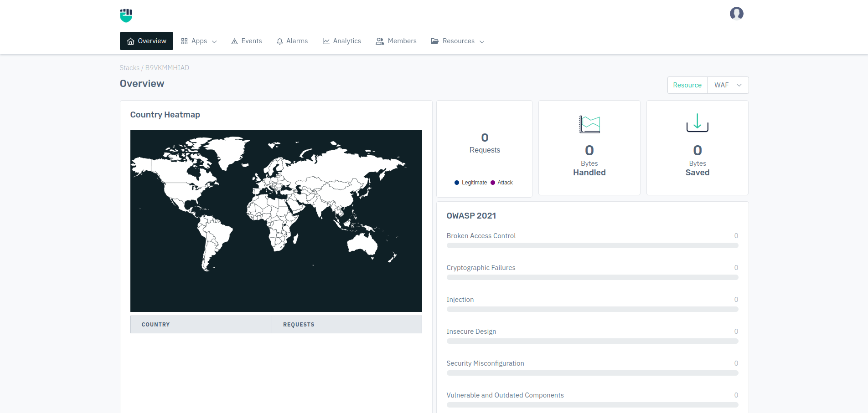This screenshot has height=413, width=868.
Task: Click the B9VKMMHIAD breadcrumb
Action: [x=167, y=68]
